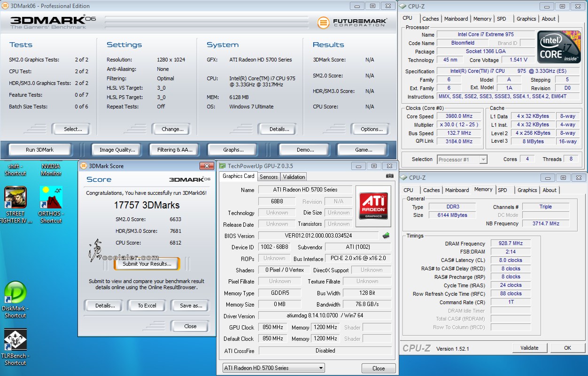The height and width of the screenshot is (376, 588).
Task: Click the 3DMark Score dialog title icon
Action: pos(84,166)
